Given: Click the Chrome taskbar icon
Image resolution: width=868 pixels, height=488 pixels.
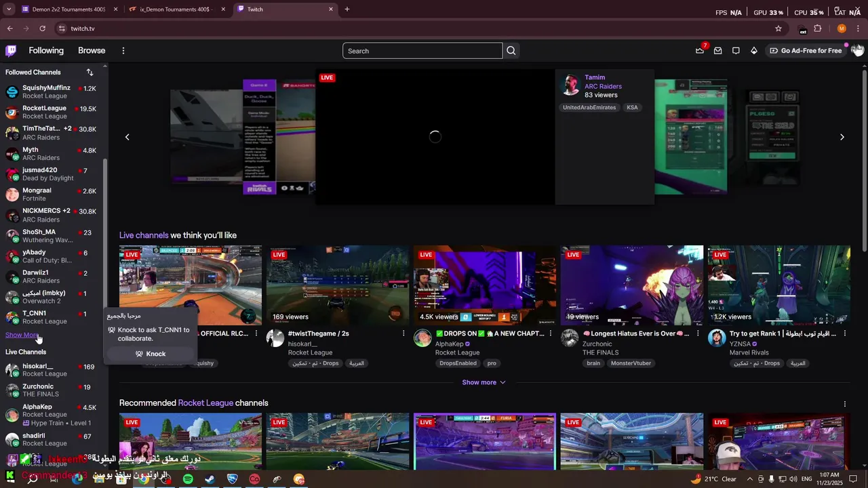Looking at the screenshot, I should pyautogui.click(x=144, y=479).
